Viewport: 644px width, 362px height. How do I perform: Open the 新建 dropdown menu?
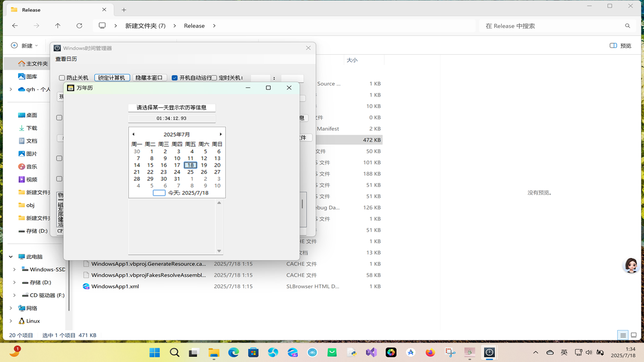tap(25, 46)
